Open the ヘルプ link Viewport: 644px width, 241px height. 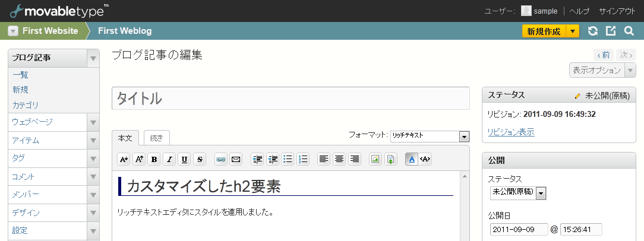[579, 11]
